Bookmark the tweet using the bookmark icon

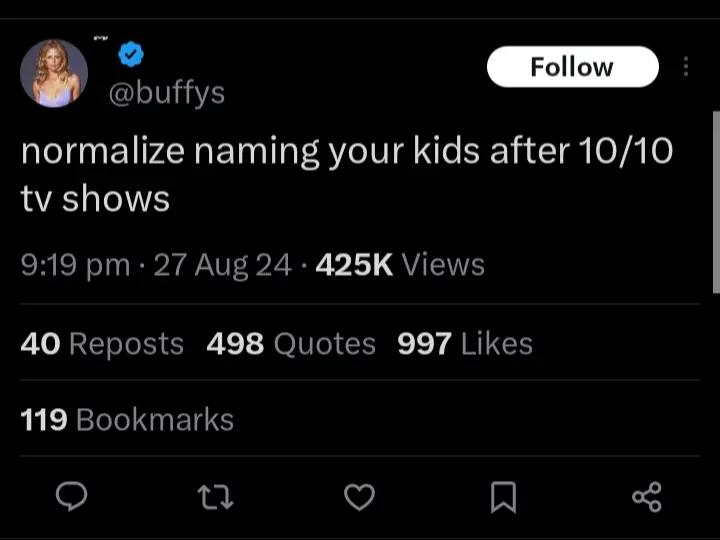point(503,497)
